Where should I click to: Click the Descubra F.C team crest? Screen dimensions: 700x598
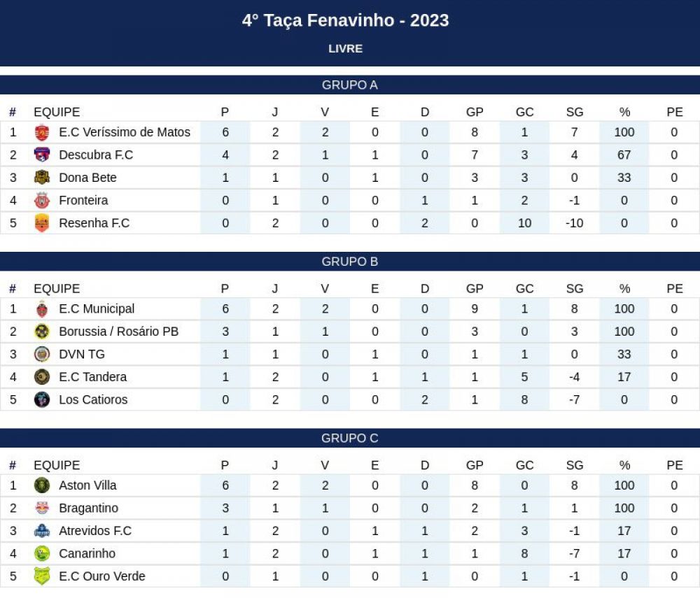(41, 155)
